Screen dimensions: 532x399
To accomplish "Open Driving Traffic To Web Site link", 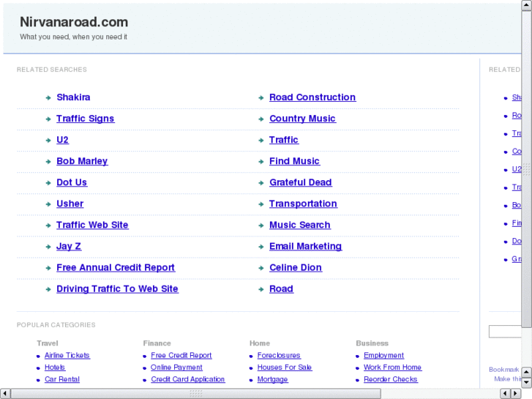I will coord(117,289).
